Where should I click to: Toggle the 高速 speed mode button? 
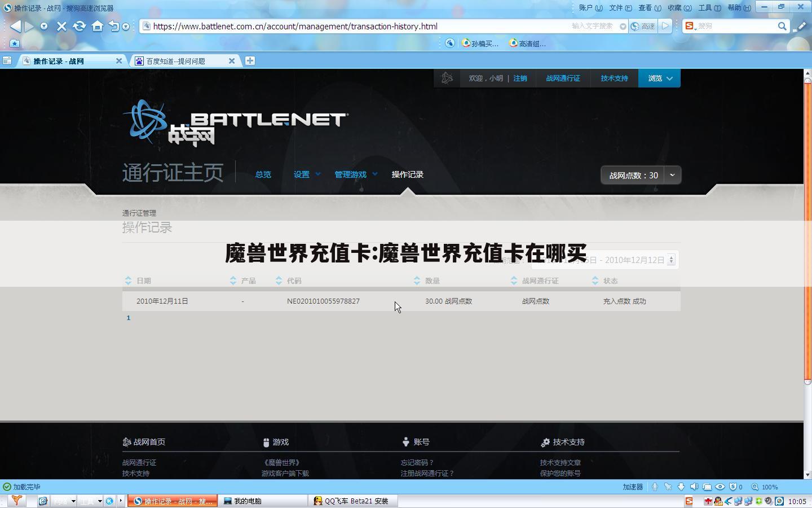(643, 26)
